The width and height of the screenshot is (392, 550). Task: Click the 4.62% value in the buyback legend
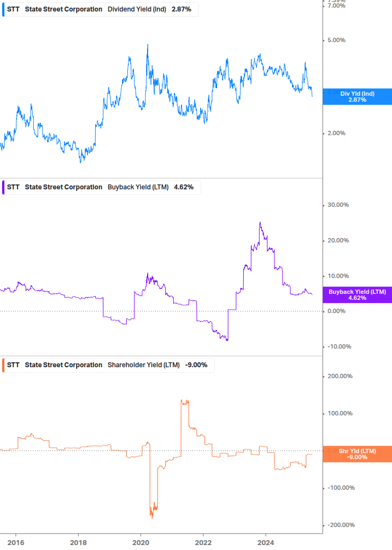tap(184, 187)
